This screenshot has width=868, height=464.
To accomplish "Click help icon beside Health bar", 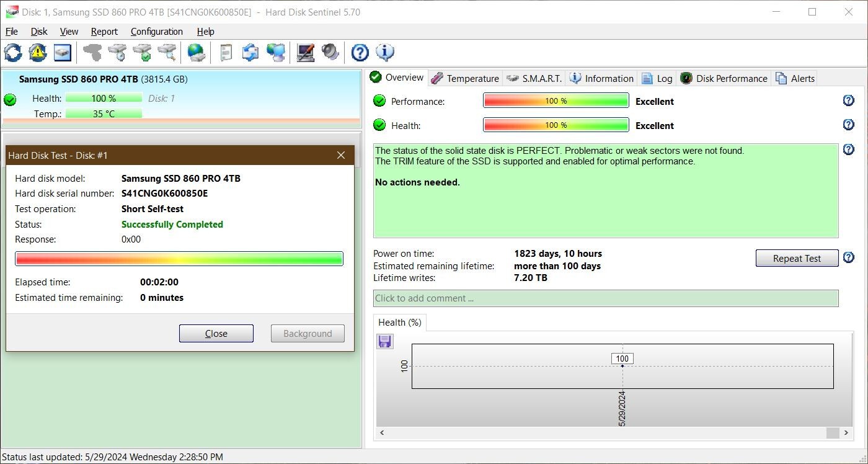I will [x=849, y=125].
